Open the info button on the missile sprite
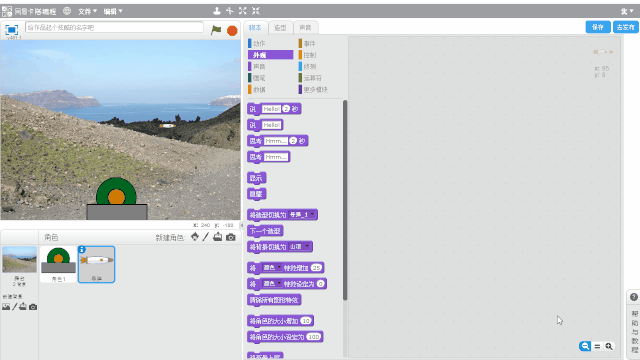The image size is (640, 360). 82,249
